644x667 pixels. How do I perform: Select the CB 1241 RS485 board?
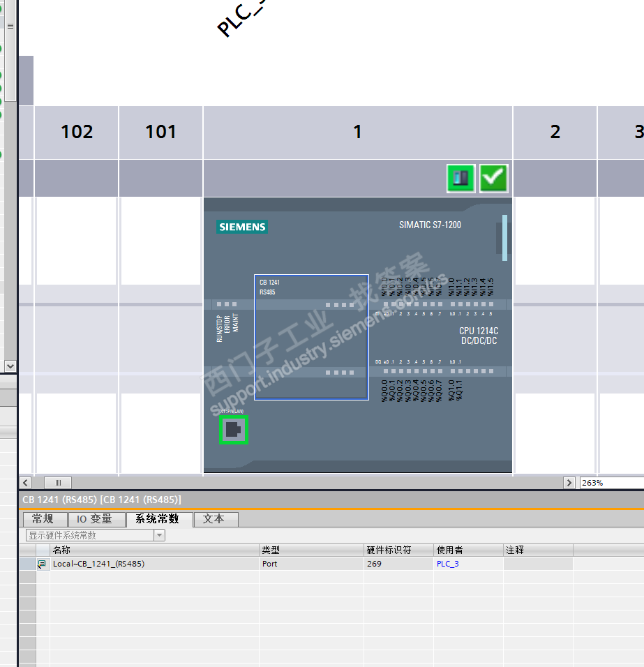pyautogui.click(x=311, y=337)
